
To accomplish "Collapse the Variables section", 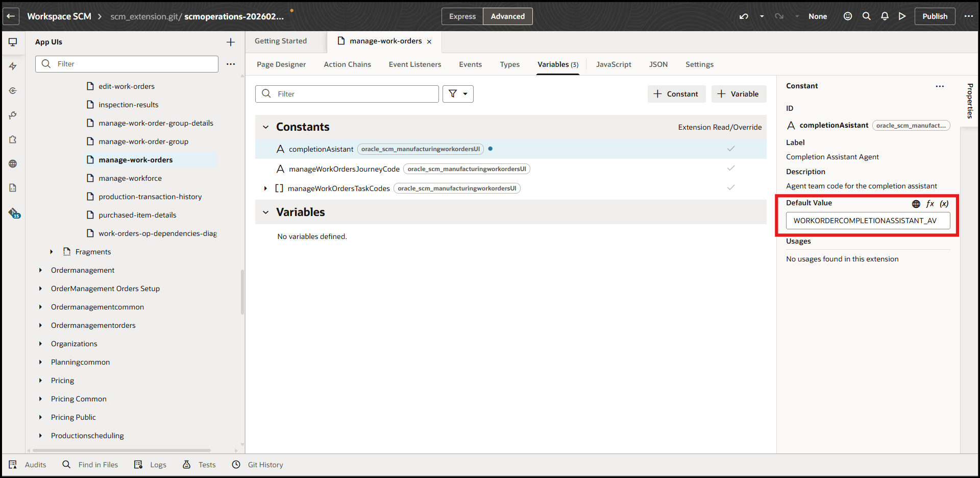I will pos(265,212).
